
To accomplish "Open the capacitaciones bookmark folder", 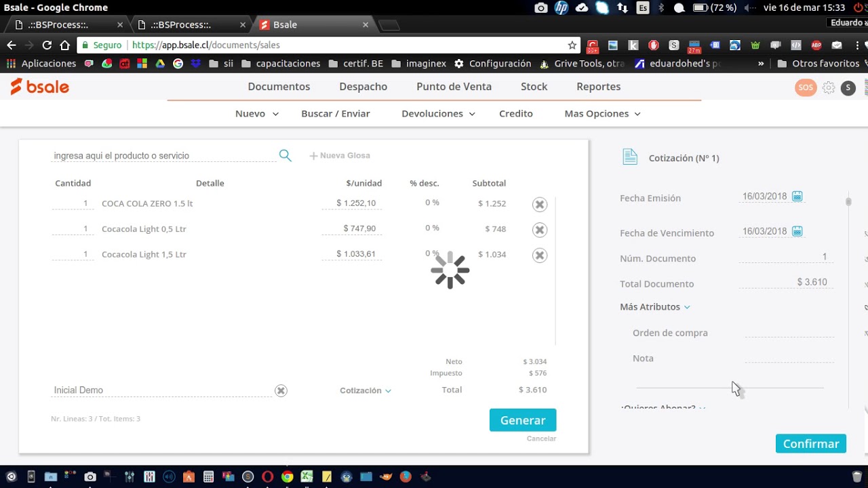I will 281,64.
